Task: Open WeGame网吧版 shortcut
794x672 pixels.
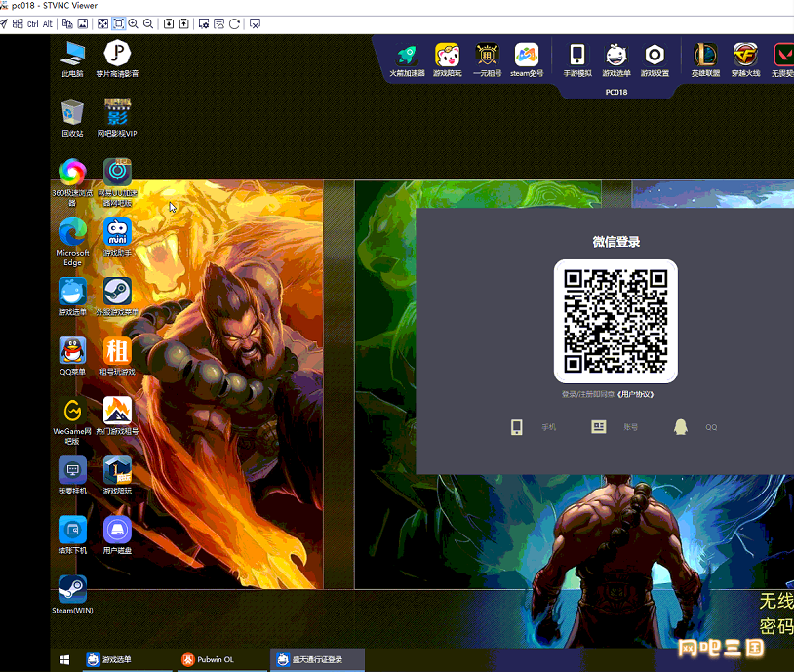Action: pos(72,420)
